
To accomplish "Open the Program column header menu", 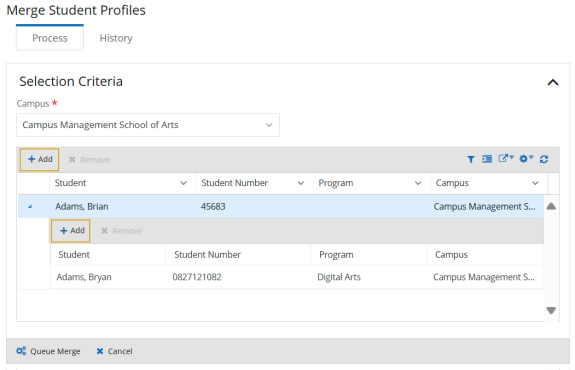I will click(418, 183).
